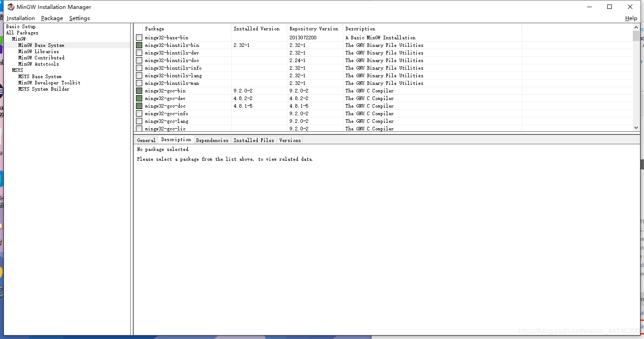Toggle checkbox for mingw32-gcc-dev
The height and width of the screenshot is (339, 644).
(139, 98)
